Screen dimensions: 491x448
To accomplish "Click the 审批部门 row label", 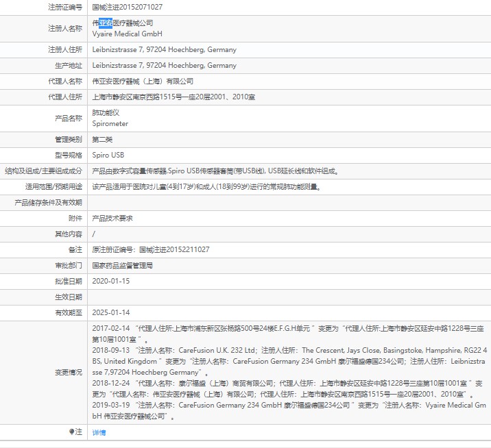I will point(69,266).
